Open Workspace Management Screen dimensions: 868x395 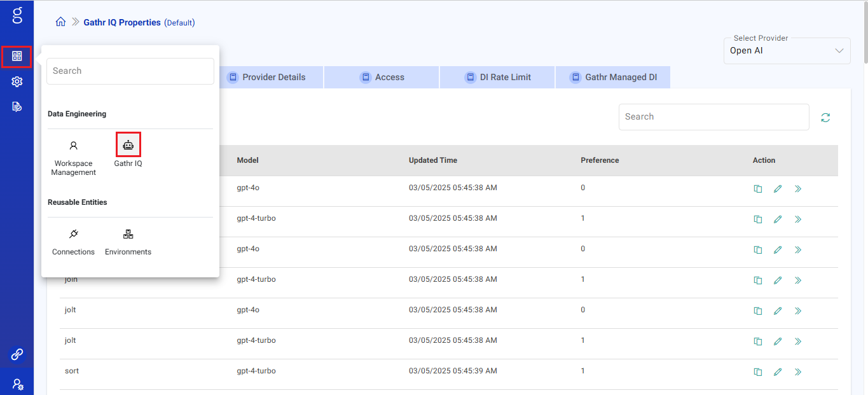[x=74, y=158]
